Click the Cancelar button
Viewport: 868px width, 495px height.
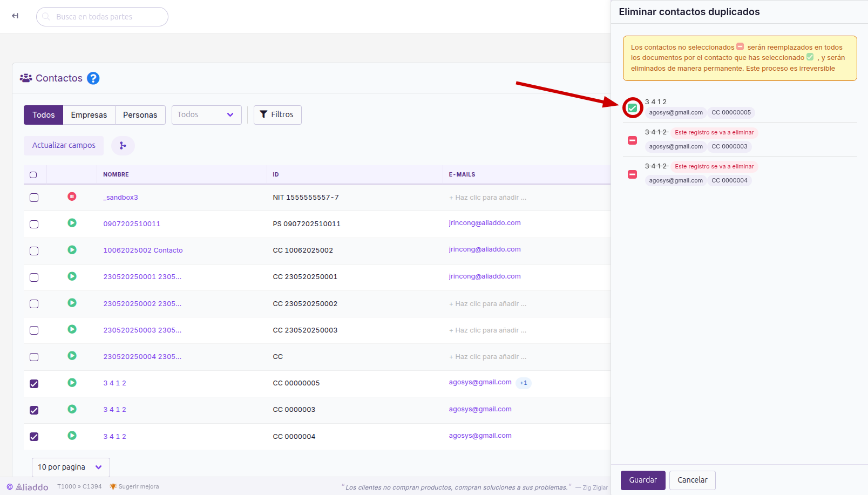pos(693,480)
